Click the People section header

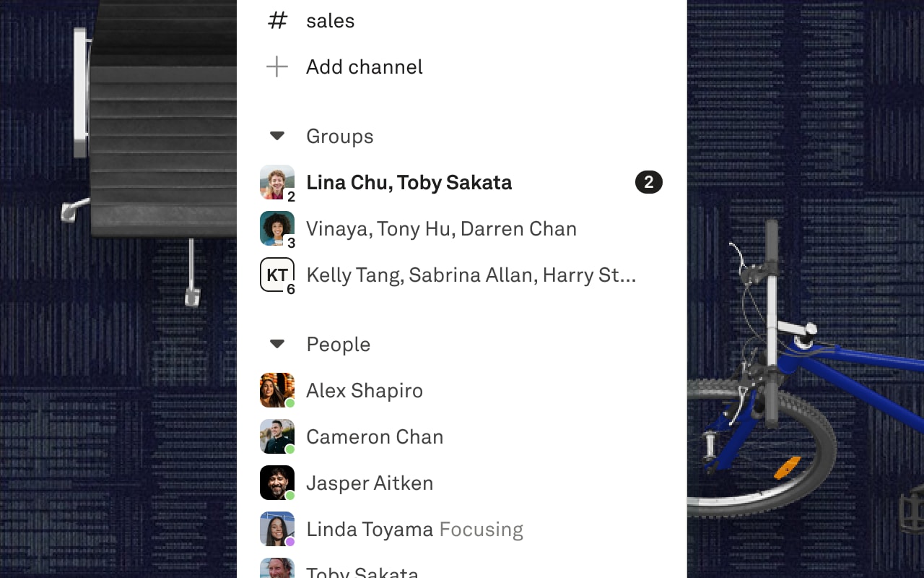pos(338,345)
